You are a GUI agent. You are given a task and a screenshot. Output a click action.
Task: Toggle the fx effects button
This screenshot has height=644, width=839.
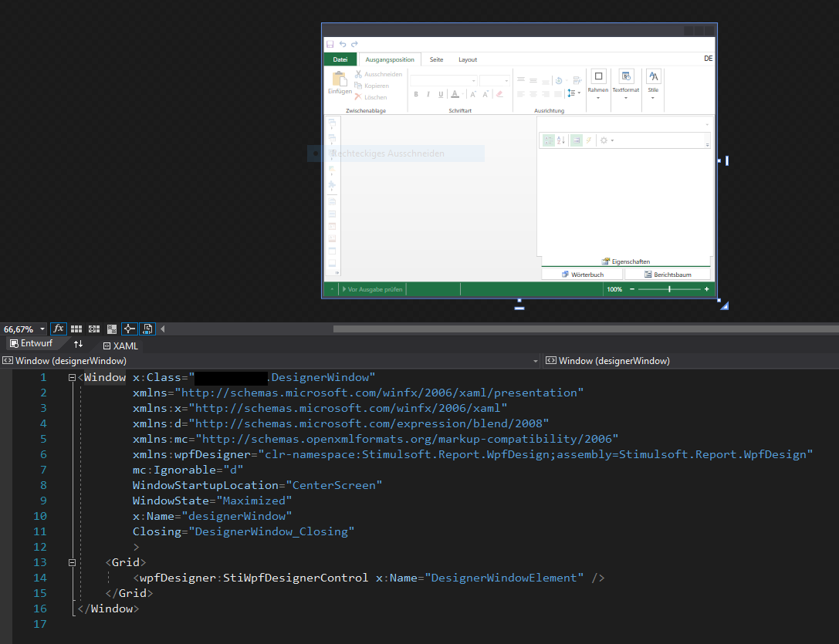[59, 329]
